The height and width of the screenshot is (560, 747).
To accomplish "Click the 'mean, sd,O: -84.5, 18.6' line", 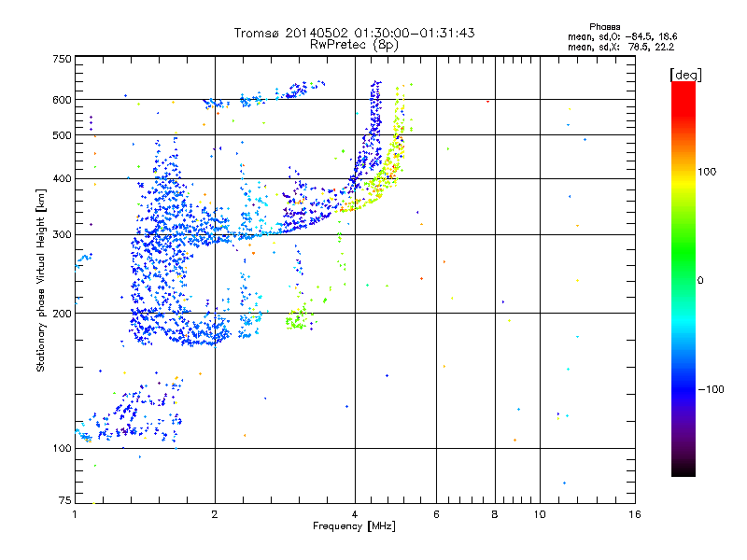I will pyautogui.click(x=622, y=36).
